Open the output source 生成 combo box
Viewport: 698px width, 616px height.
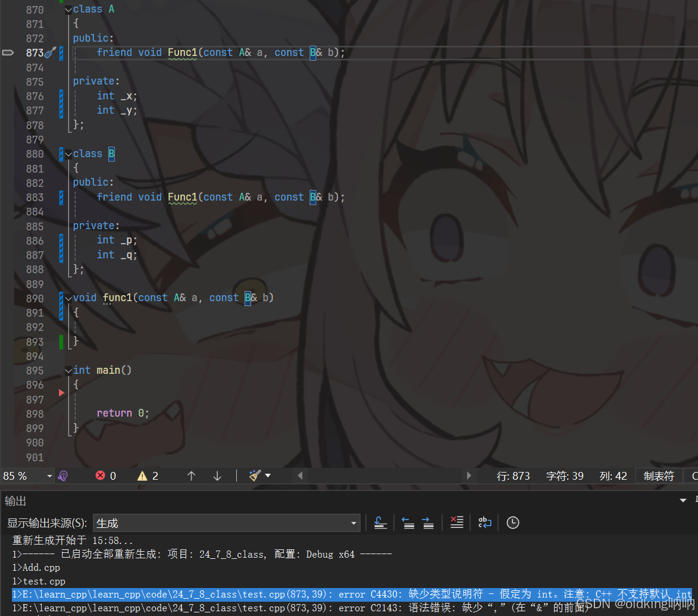point(227,523)
